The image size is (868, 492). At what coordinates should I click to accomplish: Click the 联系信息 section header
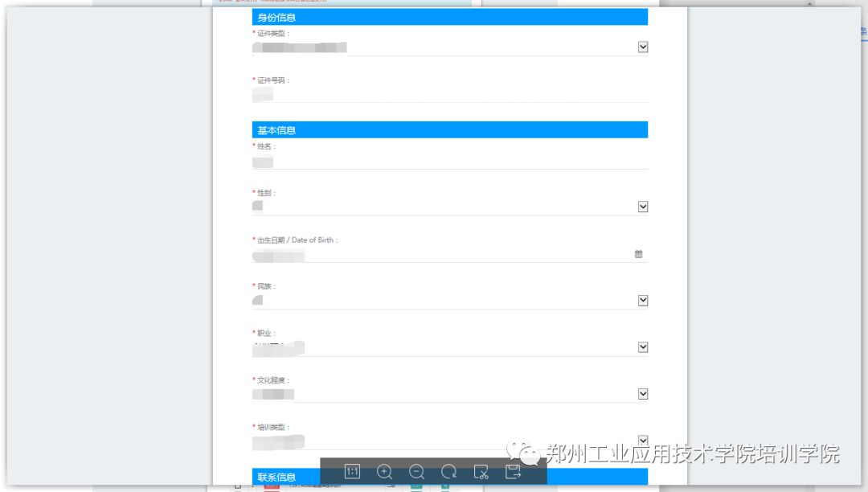[449, 477]
